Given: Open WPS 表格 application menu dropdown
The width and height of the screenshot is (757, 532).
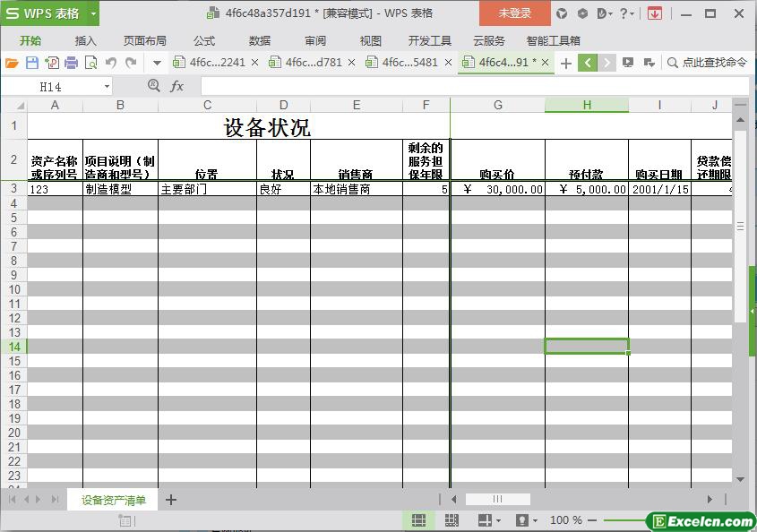Looking at the screenshot, I should [x=91, y=13].
